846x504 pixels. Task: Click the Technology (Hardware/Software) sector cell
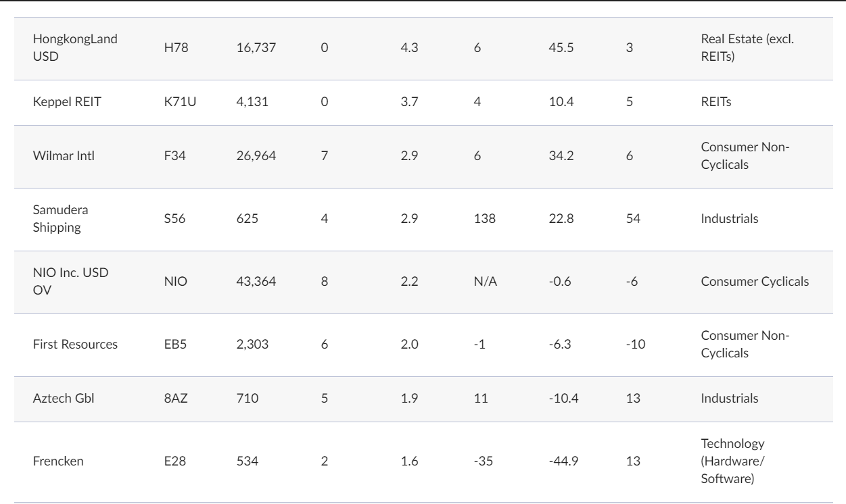[x=733, y=461]
